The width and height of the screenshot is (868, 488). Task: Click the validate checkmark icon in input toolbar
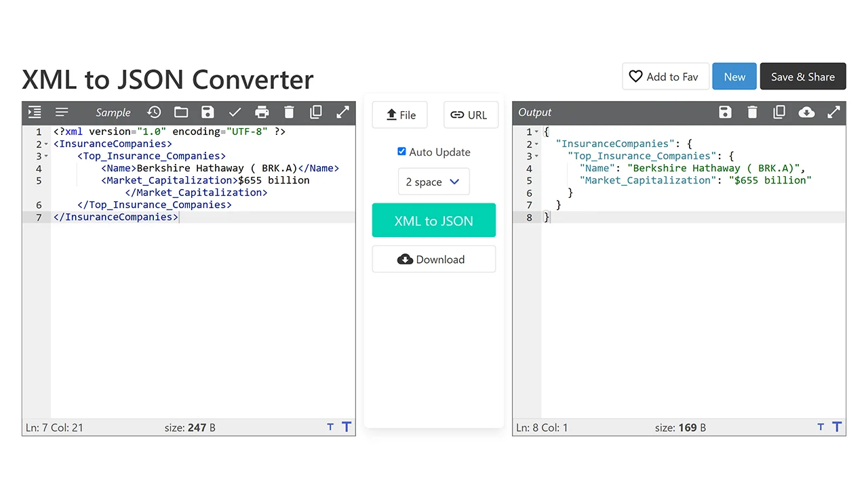[235, 113]
